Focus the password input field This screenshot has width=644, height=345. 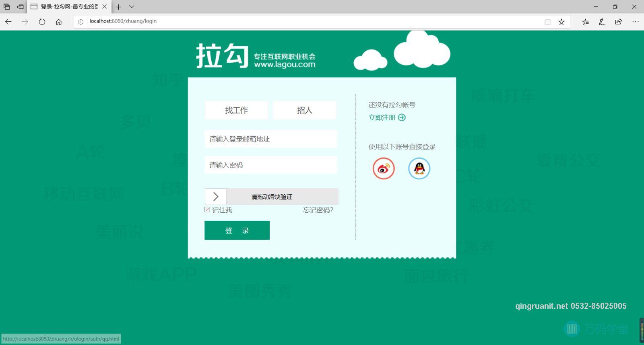click(271, 165)
